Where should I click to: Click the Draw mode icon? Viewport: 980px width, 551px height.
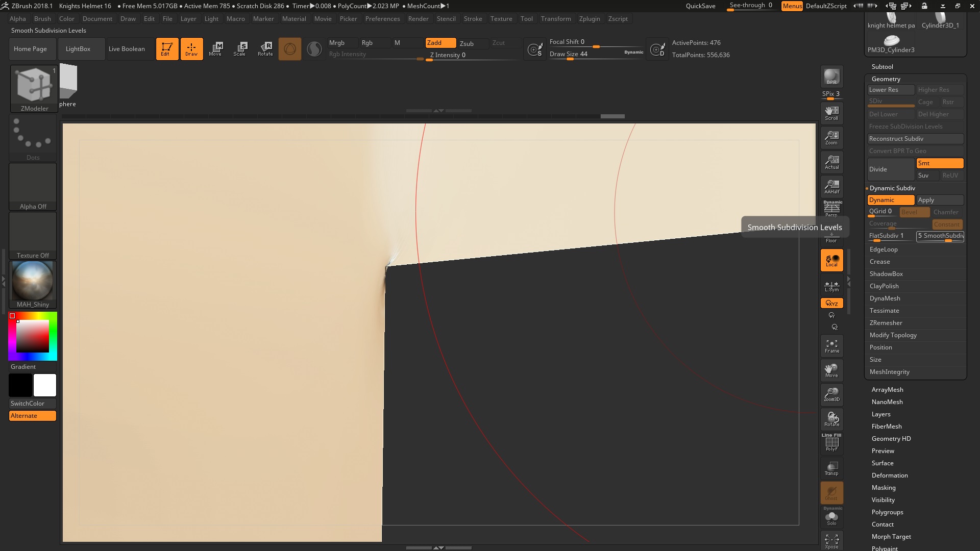coord(191,48)
